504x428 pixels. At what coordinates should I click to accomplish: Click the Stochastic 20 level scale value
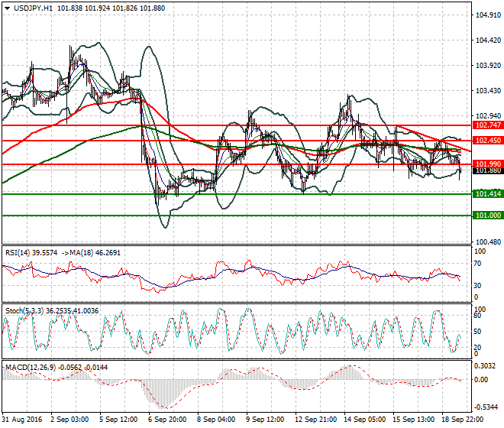click(477, 347)
